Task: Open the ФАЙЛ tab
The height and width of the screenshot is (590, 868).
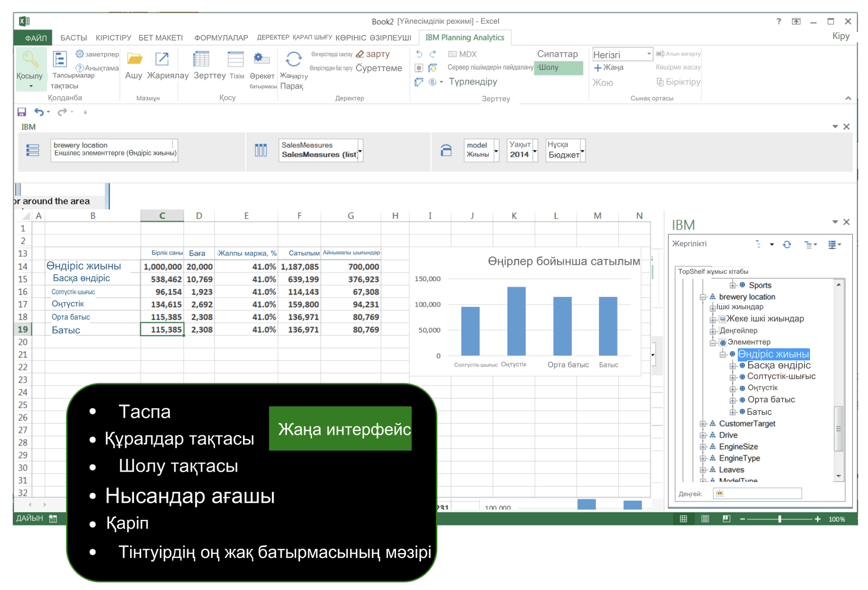Action: [x=34, y=38]
